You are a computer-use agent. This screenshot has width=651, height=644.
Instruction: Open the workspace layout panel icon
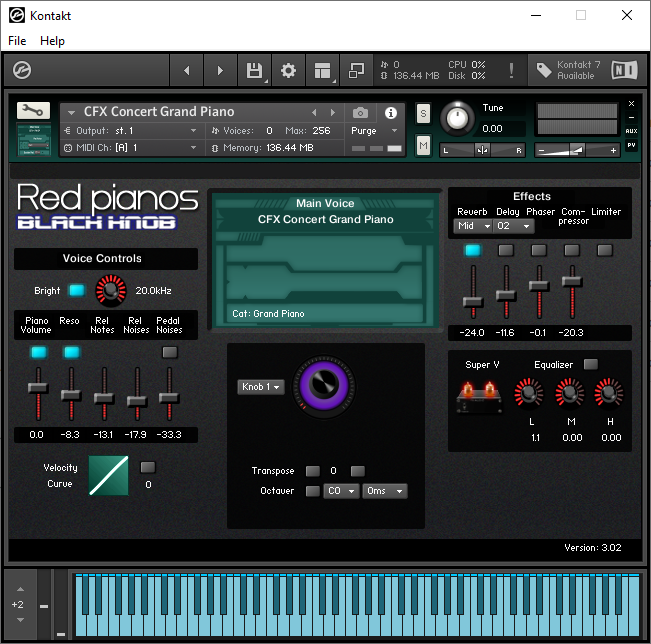tap(323, 70)
